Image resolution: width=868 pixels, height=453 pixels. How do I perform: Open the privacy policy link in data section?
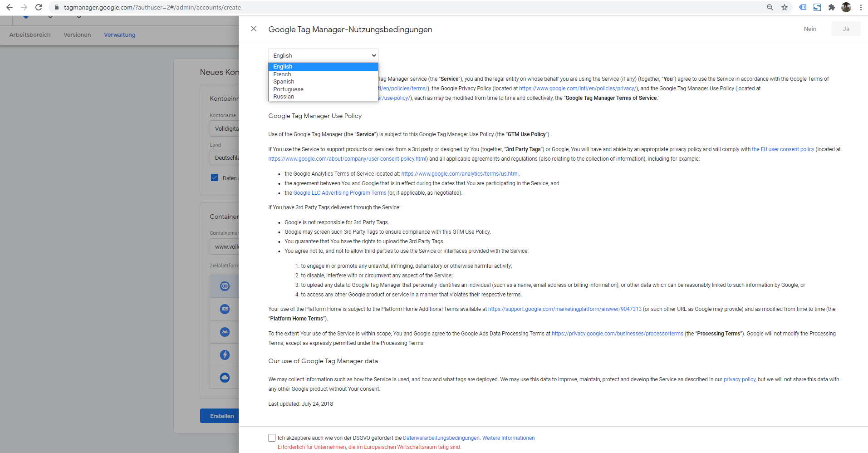pos(740,379)
